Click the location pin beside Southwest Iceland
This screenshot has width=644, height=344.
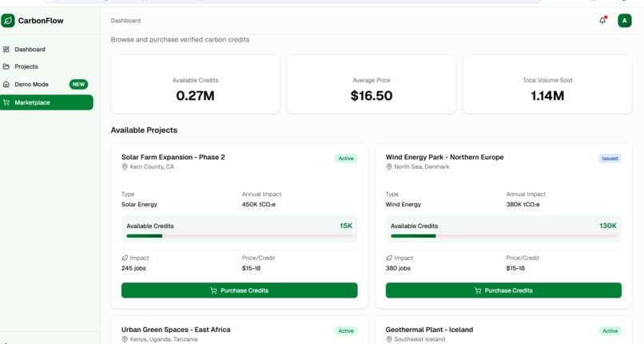389,339
